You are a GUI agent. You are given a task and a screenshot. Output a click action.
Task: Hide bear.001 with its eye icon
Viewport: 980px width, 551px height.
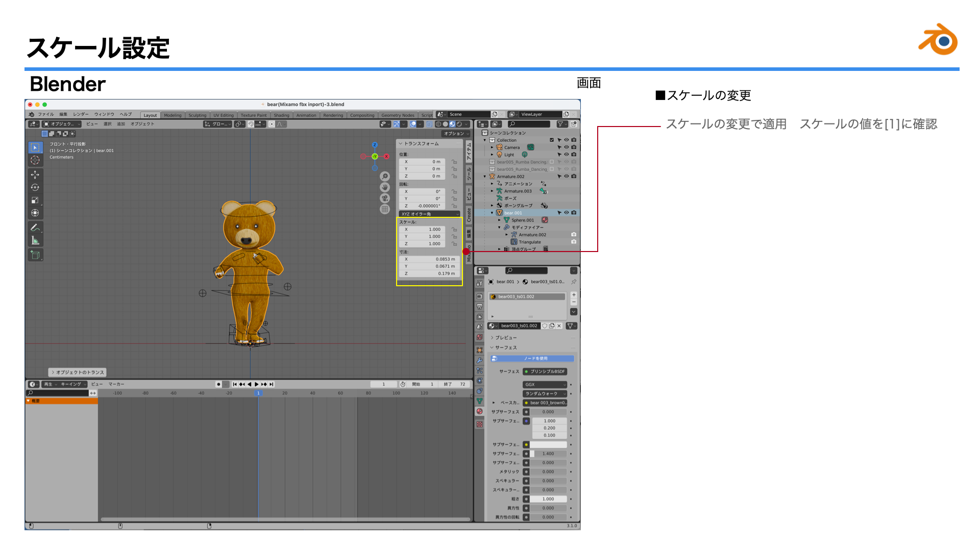(x=567, y=213)
